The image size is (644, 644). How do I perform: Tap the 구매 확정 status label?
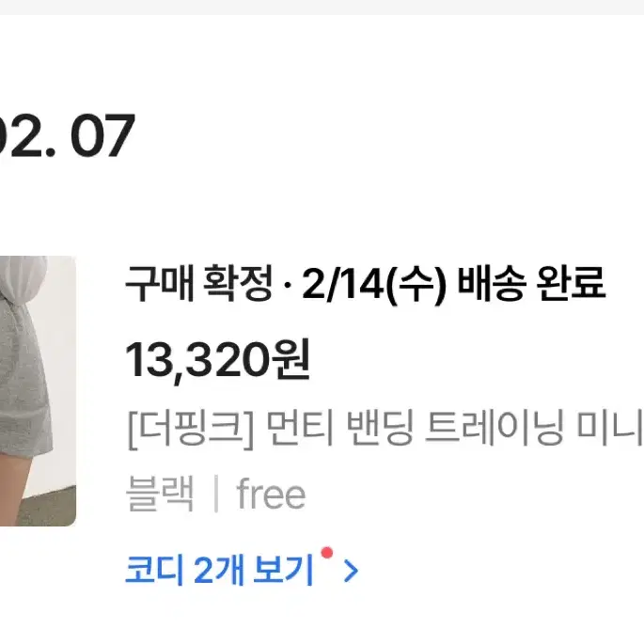click(199, 283)
